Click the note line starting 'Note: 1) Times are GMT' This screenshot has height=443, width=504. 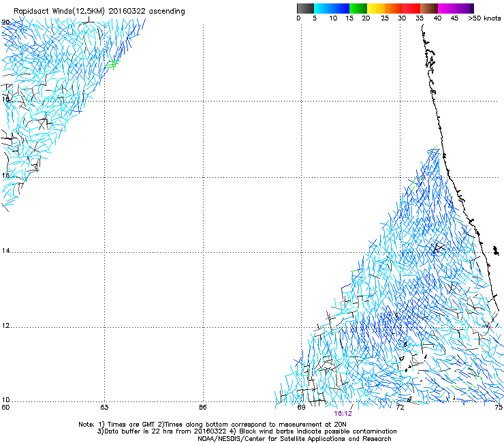point(212,425)
